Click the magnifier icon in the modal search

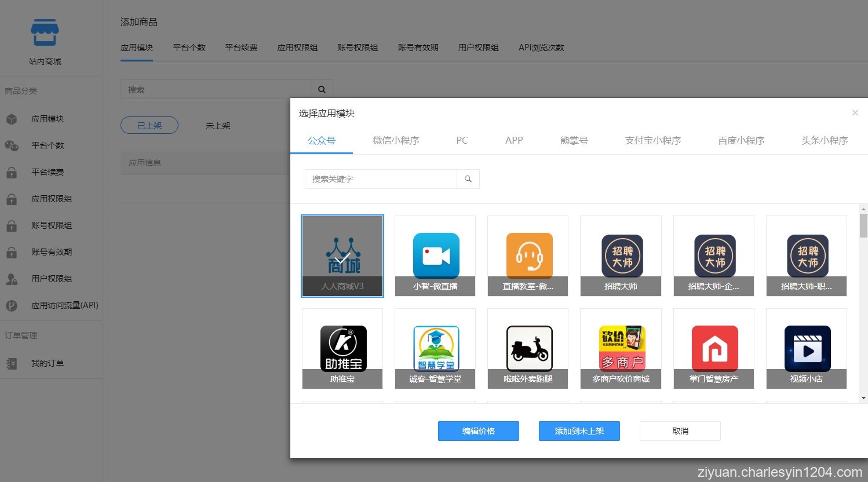(x=468, y=179)
